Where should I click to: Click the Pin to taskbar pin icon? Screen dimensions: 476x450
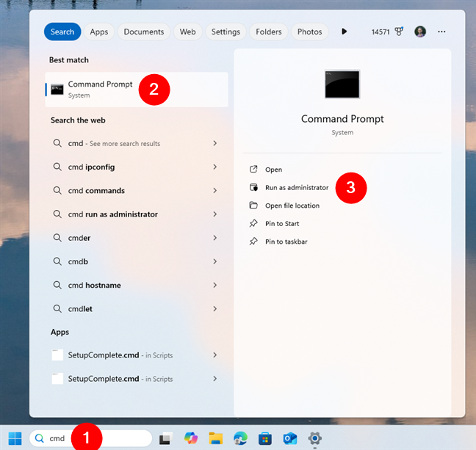click(253, 242)
